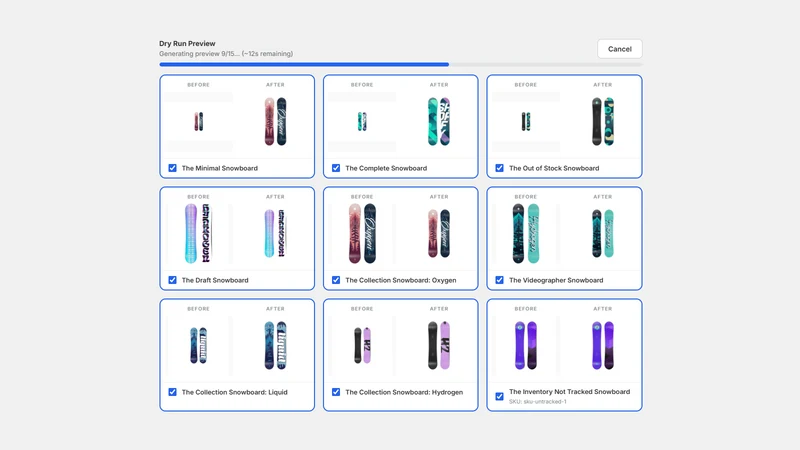Open Draft Snowboard after image
800x450 pixels.
276,234
